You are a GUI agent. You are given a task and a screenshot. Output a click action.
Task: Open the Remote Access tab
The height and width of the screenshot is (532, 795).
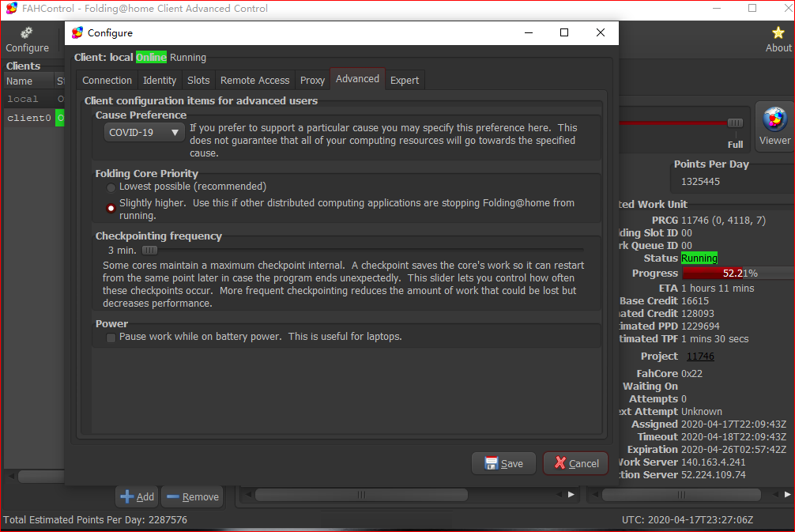[254, 80]
